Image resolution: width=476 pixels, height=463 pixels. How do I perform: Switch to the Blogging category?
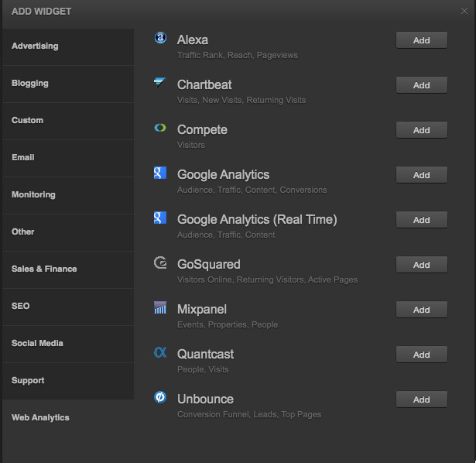point(68,84)
